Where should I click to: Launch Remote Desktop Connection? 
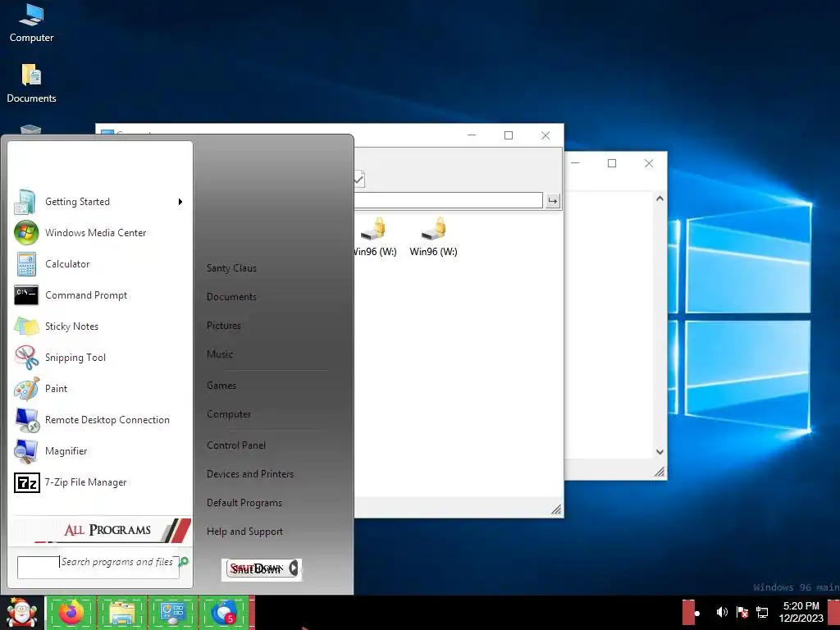point(99,420)
